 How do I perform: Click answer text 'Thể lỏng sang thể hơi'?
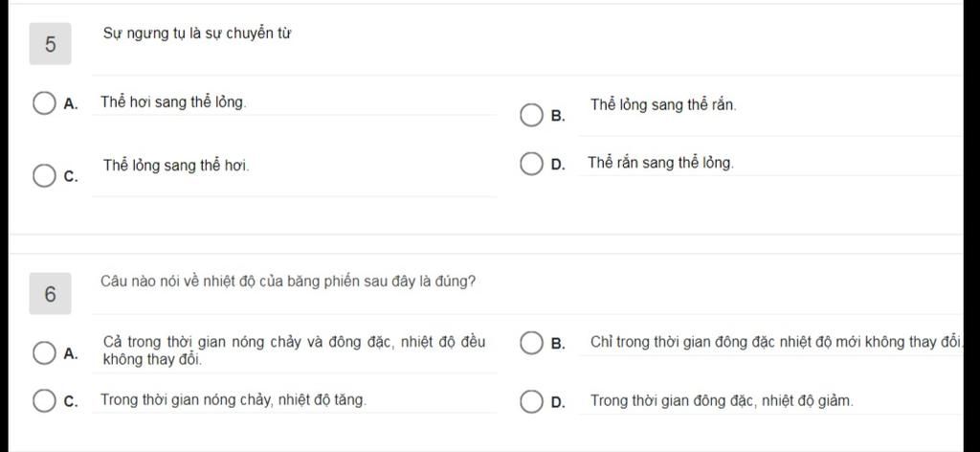176,166
